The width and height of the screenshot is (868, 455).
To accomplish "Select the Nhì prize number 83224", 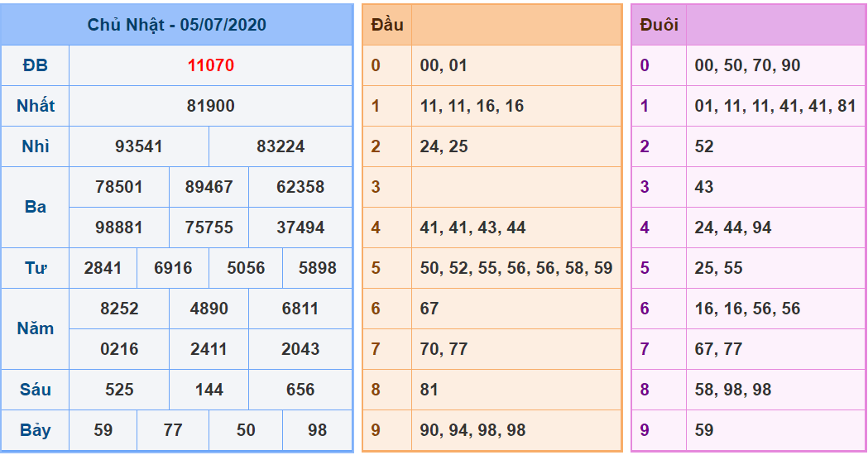I will coord(281,146).
